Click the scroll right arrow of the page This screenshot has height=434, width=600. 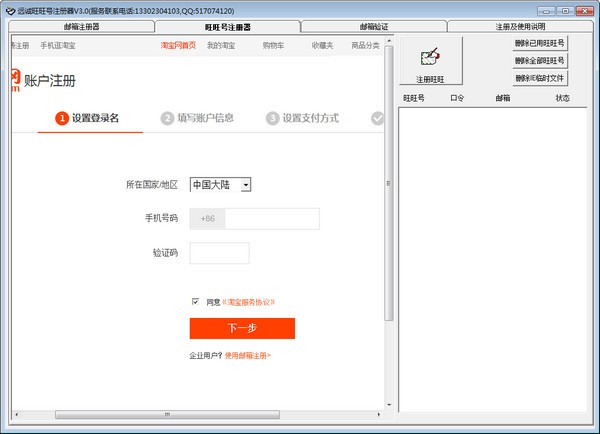(x=379, y=414)
